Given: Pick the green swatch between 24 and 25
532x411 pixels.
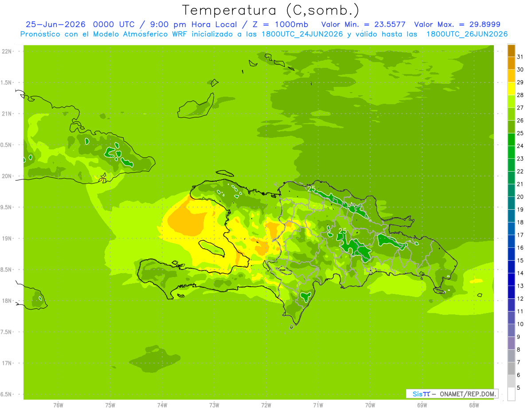Looking at the screenshot, I should 511,140.
